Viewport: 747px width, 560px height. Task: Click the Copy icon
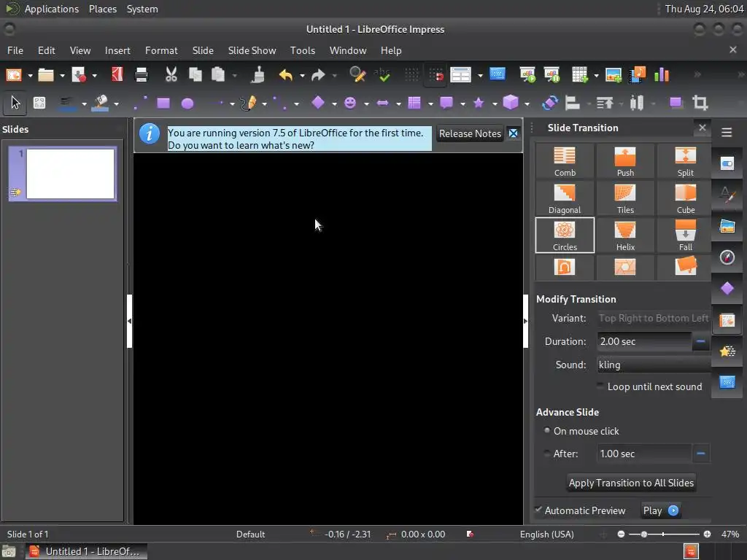click(196, 75)
